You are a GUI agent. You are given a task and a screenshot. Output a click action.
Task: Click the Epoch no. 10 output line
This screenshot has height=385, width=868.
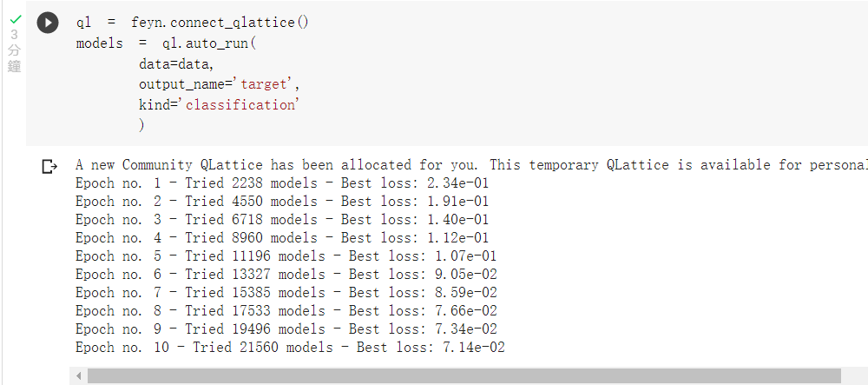coord(290,348)
